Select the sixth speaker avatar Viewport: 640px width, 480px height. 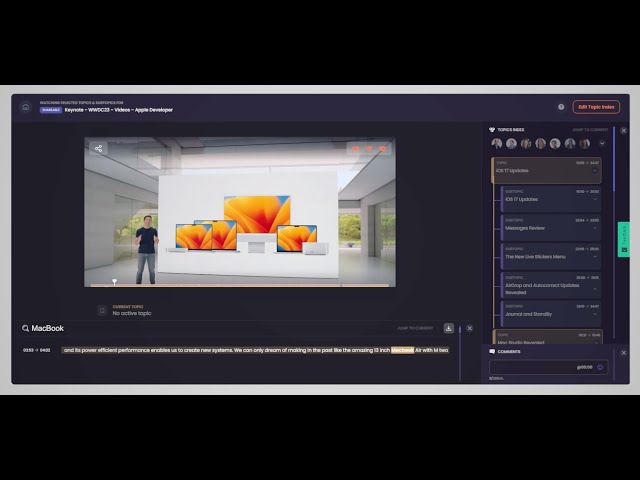(x=570, y=143)
